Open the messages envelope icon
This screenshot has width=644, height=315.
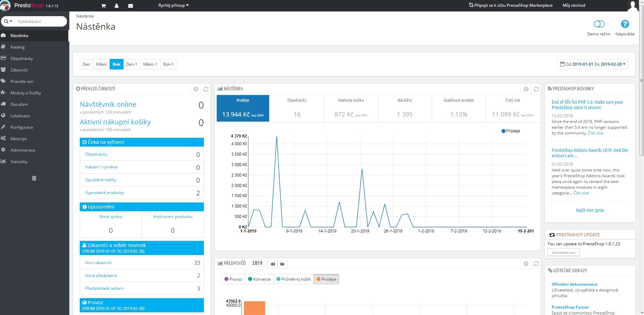tap(131, 6)
